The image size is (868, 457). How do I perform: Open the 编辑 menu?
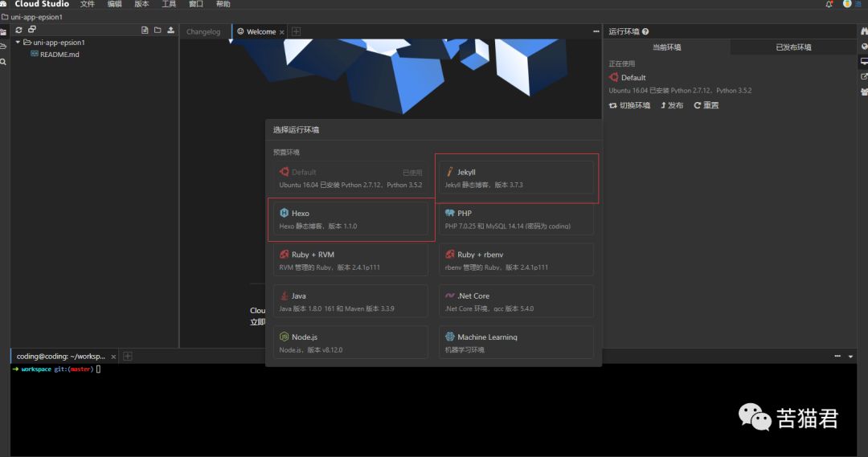[115, 4]
